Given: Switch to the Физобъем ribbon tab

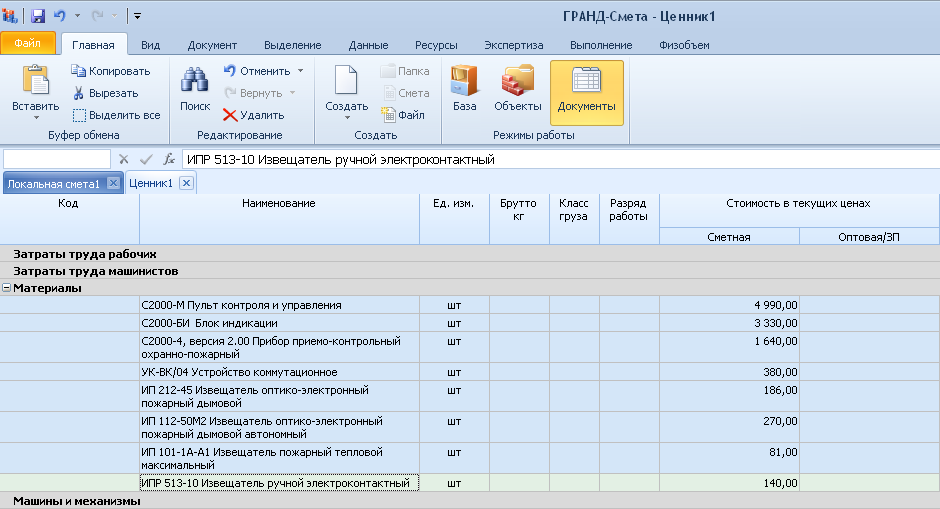Looking at the screenshot, I should coord(684,45).
